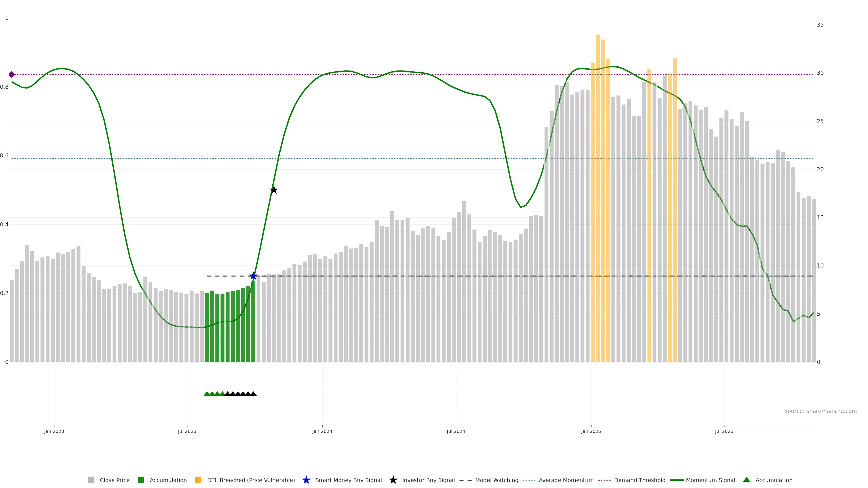This screenshot has height=488, width=868.
Task: Click the green Accumulation swatch in legend
Action: pyautogui.click(x=141, y=480)
